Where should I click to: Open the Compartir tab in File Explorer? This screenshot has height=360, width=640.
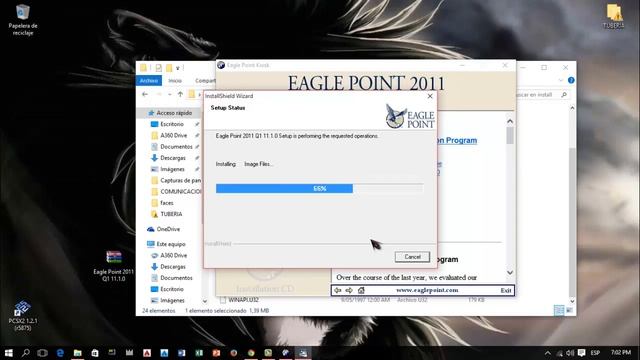pyautogui.click(x=205, y=80)
